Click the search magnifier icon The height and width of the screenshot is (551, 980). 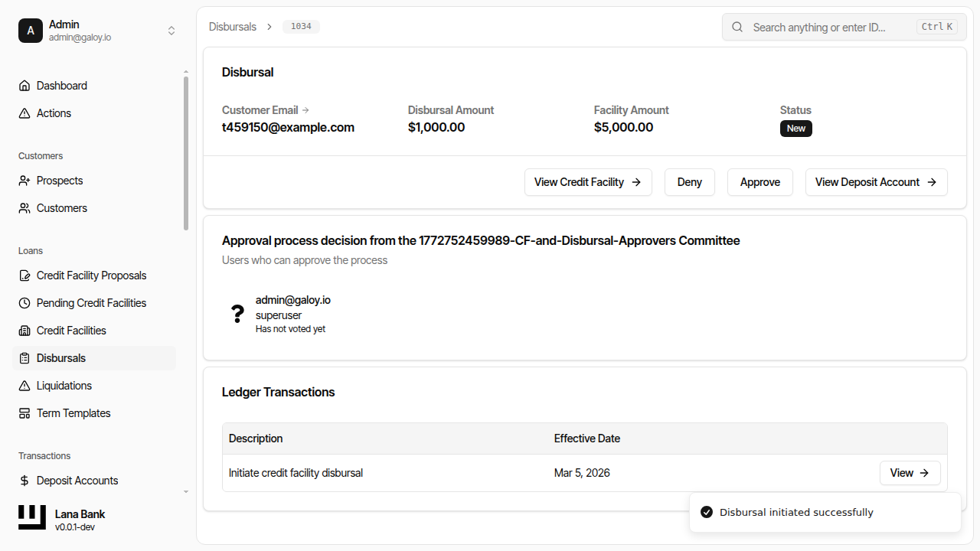pos(737,26)
